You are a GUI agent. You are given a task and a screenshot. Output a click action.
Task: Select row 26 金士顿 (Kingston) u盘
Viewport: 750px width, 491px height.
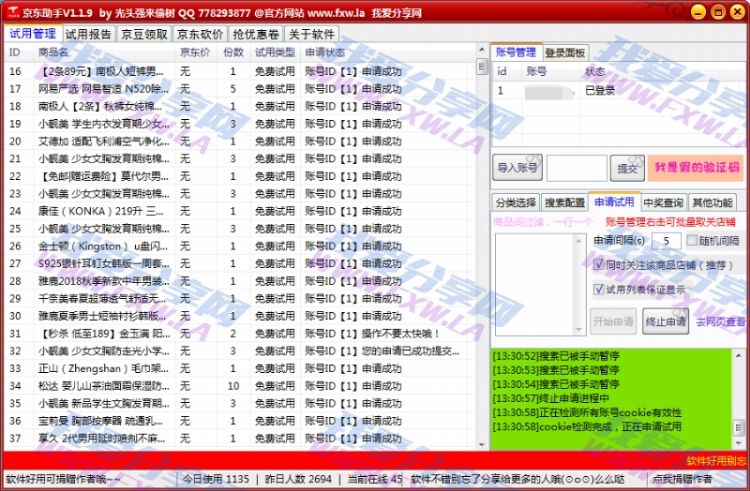pos(239,246)
